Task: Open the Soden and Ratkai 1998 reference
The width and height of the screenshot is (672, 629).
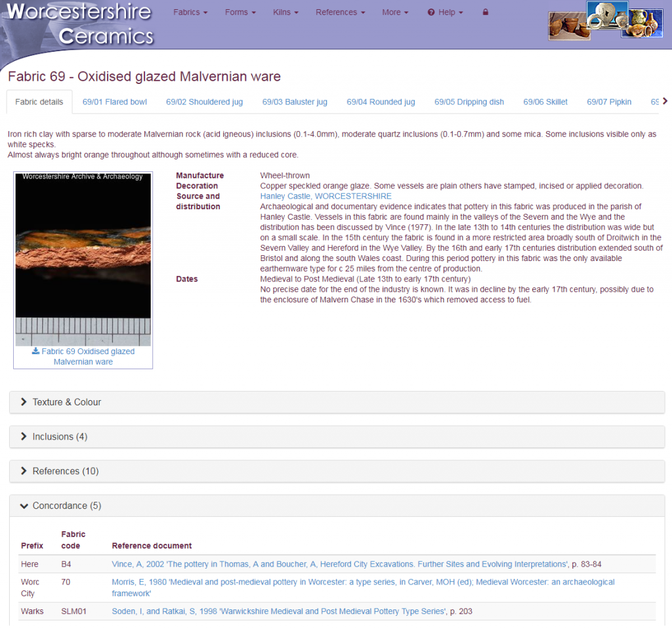Action: tap(280, 611)
